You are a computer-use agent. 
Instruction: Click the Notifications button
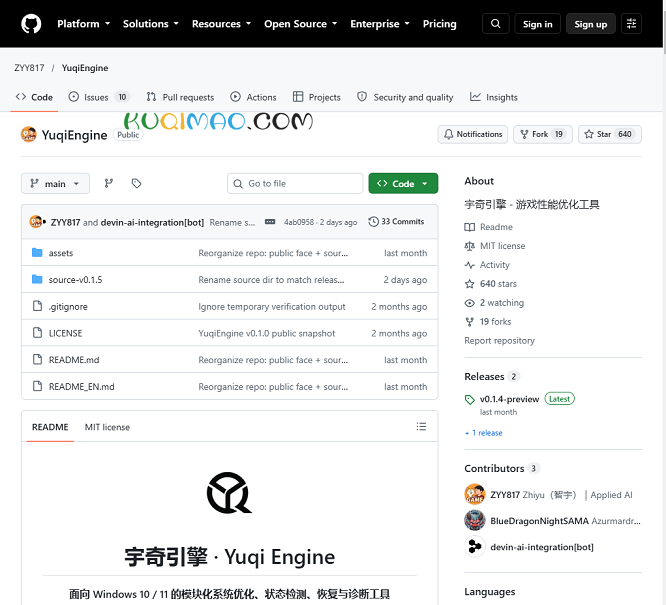[473, 134]
